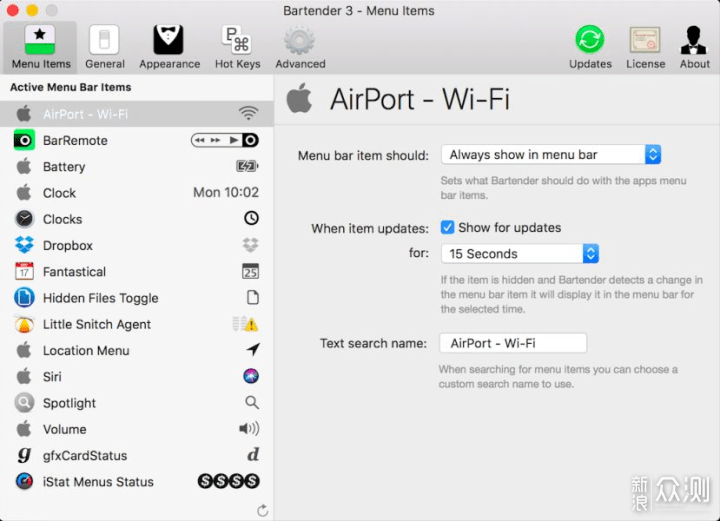
Task: Select the Menu Items tab
Action: tap(40, 47)
